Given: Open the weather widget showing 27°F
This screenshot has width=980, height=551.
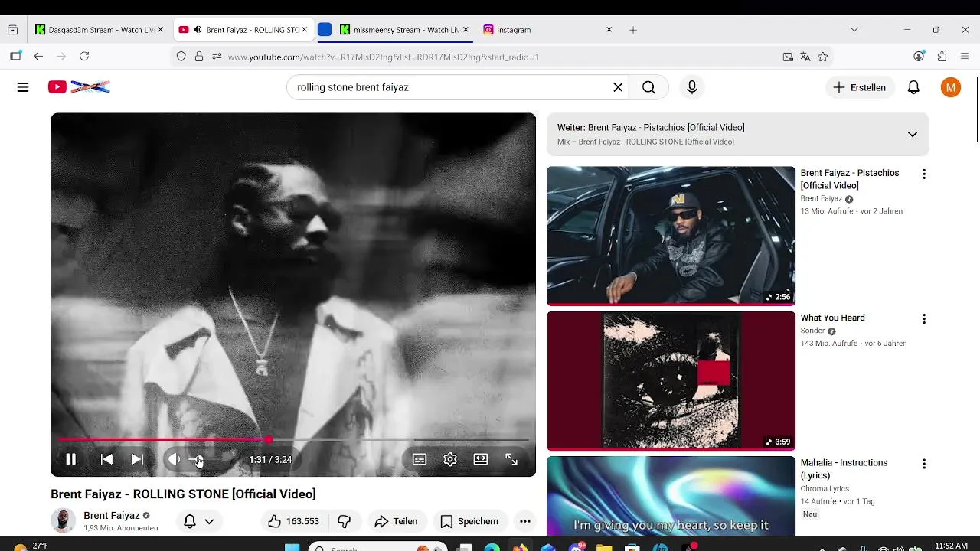Looking at the screenshot, I should tap(31, 546).
